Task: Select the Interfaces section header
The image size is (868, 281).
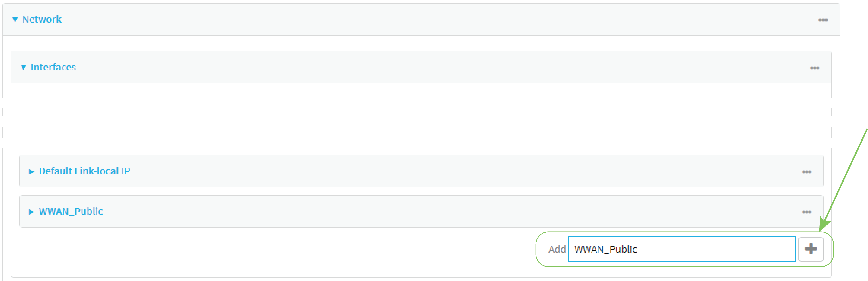Action: [53, 67]
